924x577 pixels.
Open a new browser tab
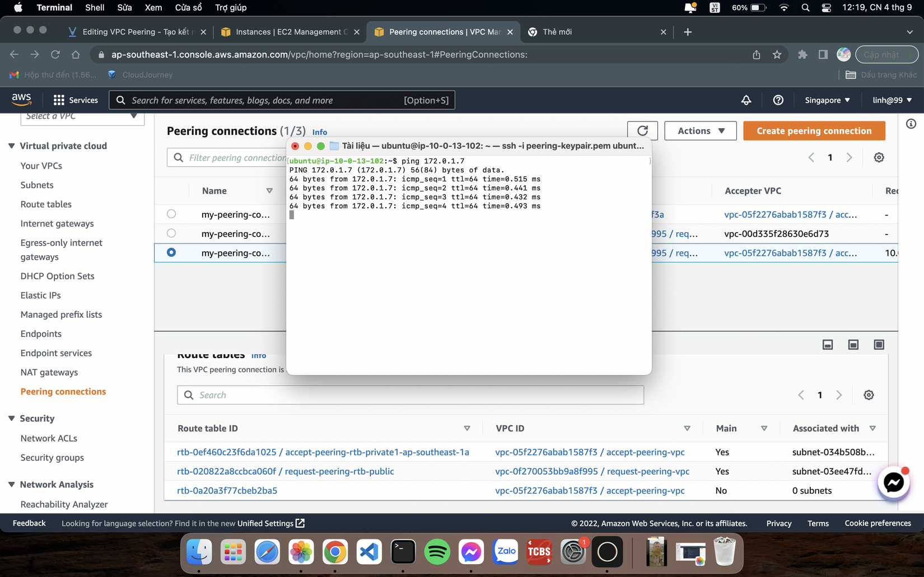[x=688, y=32]
